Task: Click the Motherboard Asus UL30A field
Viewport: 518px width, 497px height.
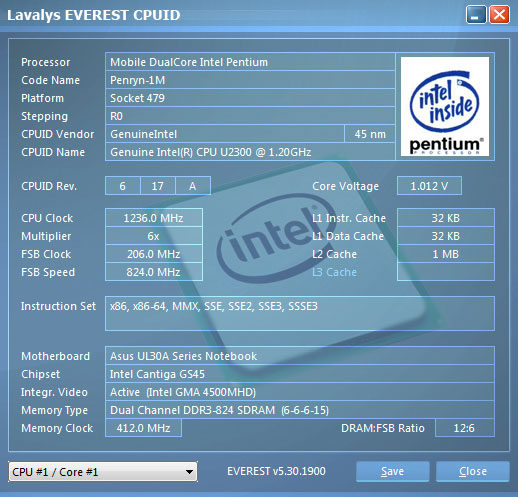Action: coord(300,356)
